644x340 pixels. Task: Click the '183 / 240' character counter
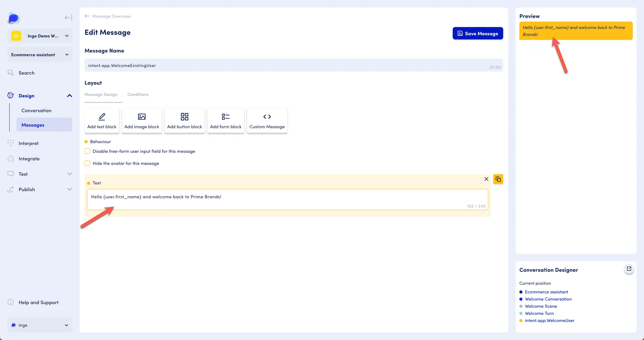476,206
